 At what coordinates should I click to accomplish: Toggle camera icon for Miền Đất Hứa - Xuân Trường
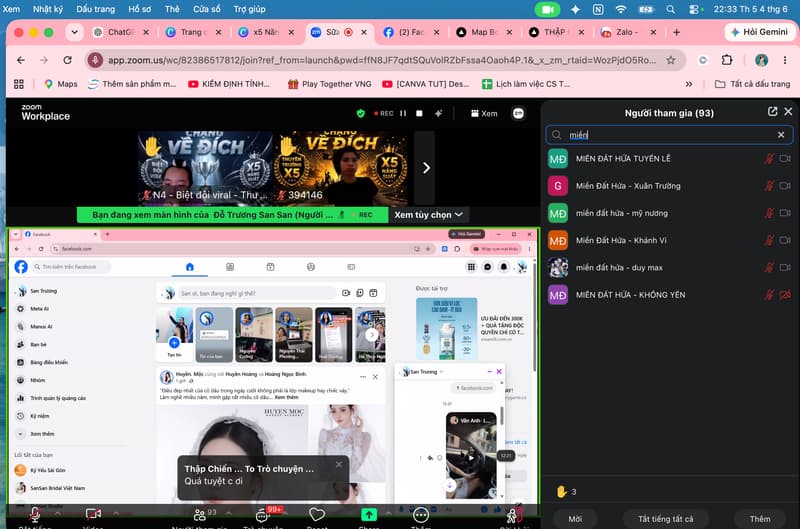785,186
